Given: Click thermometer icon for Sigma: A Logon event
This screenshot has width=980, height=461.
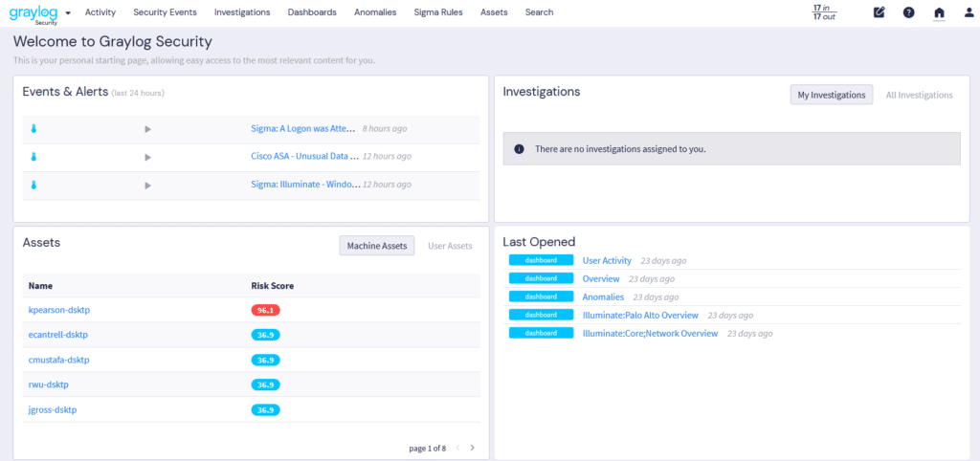Looking at the screenshot, I should [33, 129].
